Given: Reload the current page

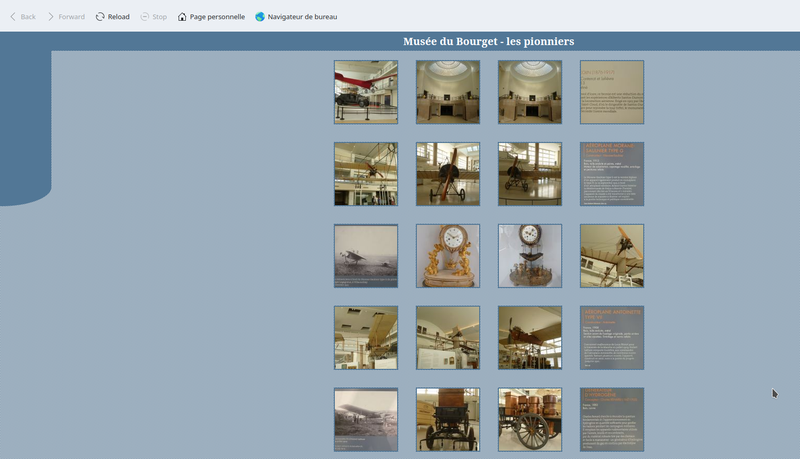Looking at the screenshot, I should pyautogui.click(x=112, y=17).
